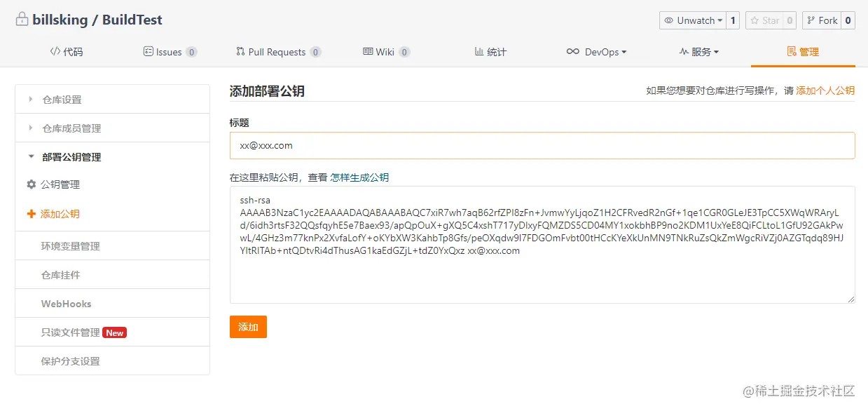The height and width of the screenshot is (411, 868).
Task: Click the plus icon next to 添加公钥
Action: (x=31, y=214)
